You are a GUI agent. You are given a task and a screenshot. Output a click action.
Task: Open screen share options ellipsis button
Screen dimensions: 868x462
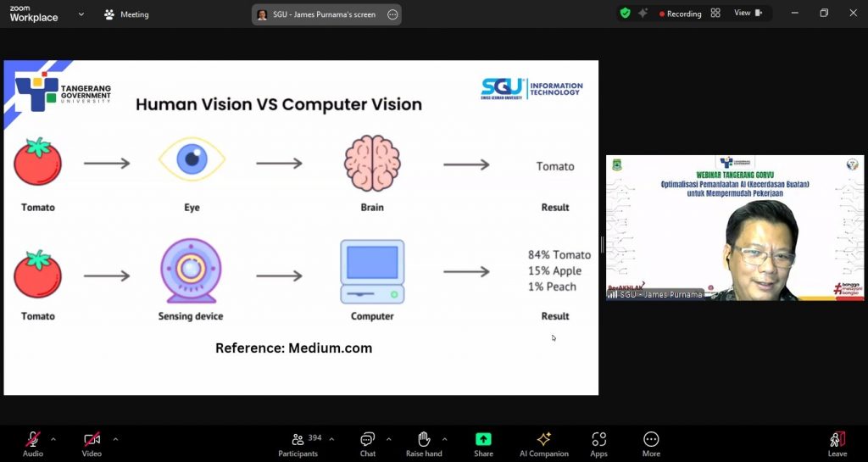(x=392, y=14)
